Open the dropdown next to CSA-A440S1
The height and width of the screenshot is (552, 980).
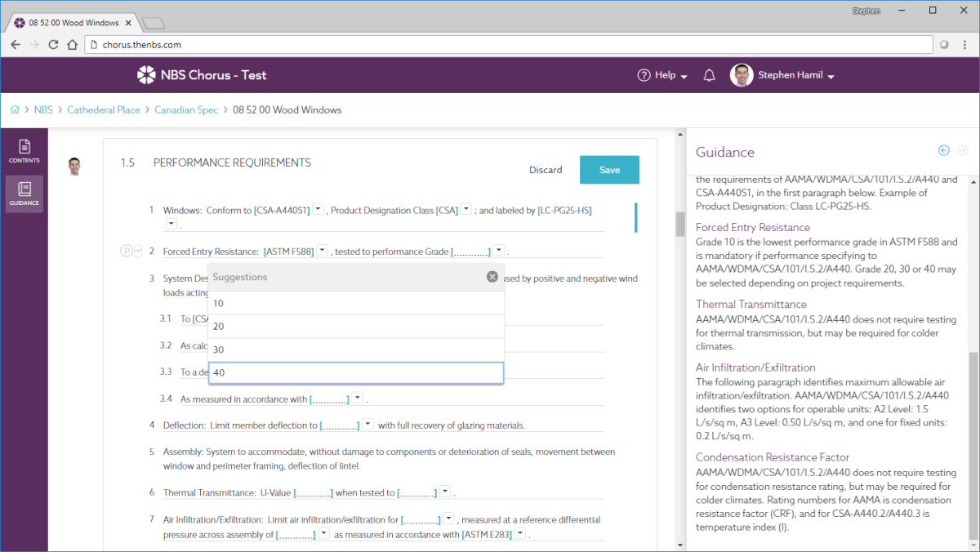point(318,209)
